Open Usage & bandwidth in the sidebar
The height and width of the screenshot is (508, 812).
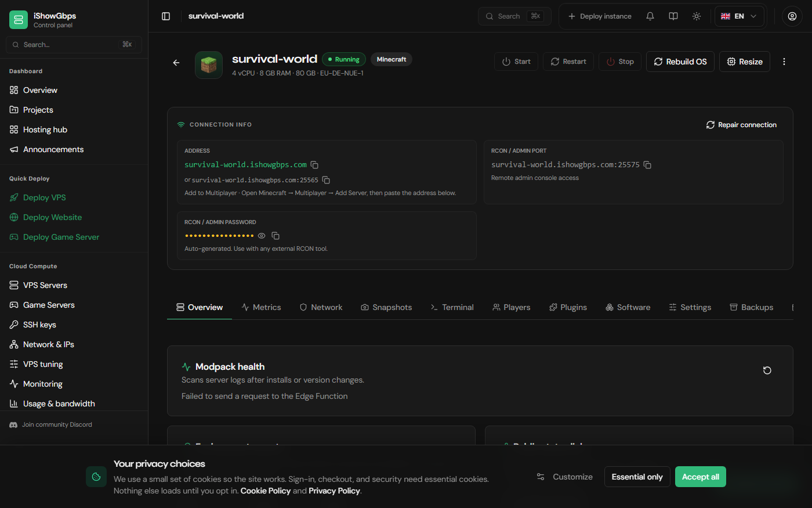pyautogui.click(x=74, y=403)
